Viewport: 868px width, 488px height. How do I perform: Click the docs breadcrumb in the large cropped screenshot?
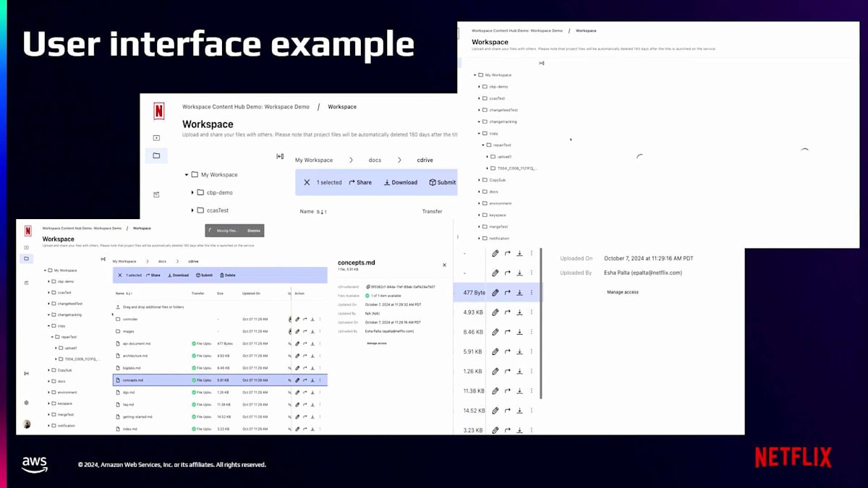(375, 160)
